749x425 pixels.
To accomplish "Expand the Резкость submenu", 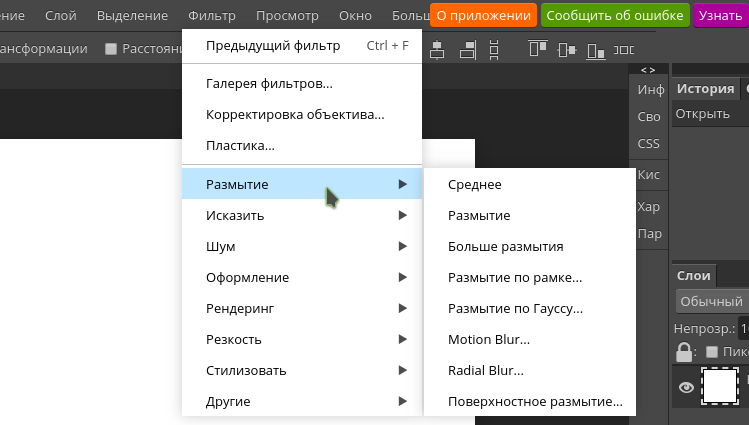I will point(302,340).
